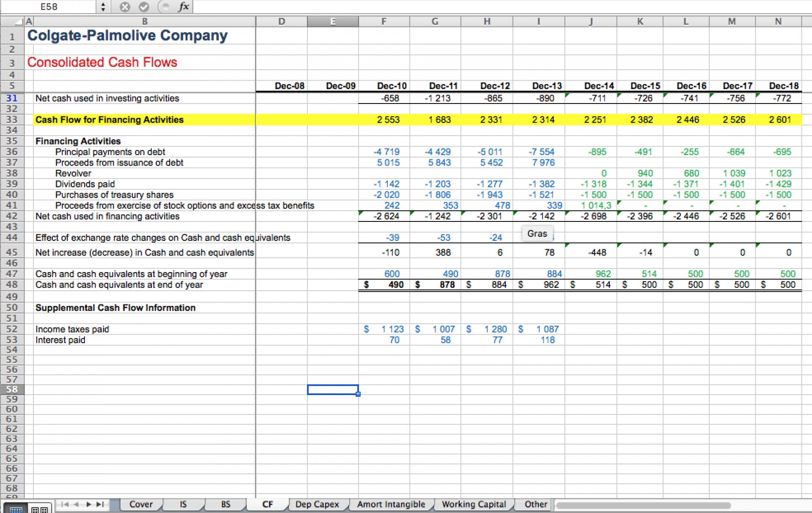The height and width of the screenshot is (513, 812).
Task: Click Purchases of treasury shares label
Action: coord(114,195)
